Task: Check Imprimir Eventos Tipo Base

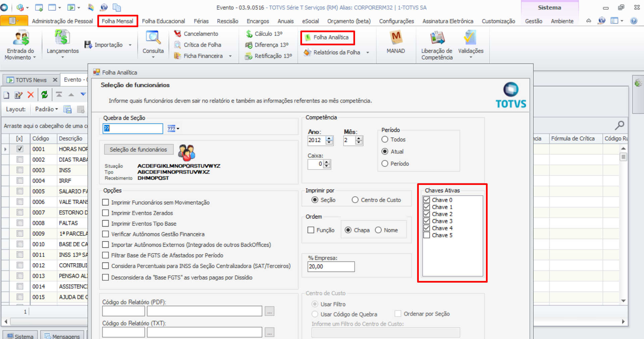Action: [105, 224]
